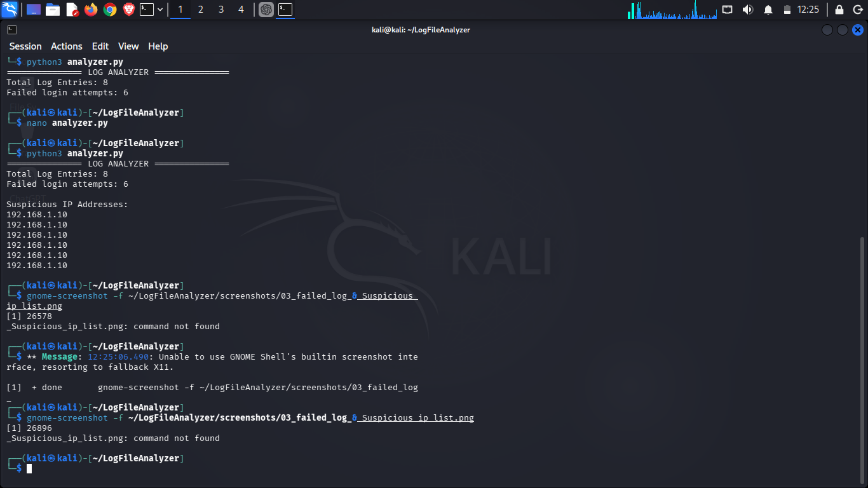Launch the file manager from panel

53,10
